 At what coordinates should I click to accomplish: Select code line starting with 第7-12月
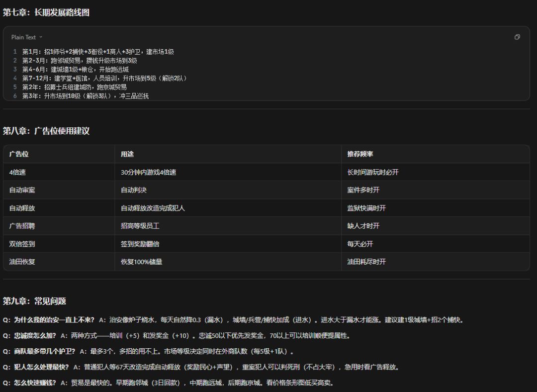[105, 78]
